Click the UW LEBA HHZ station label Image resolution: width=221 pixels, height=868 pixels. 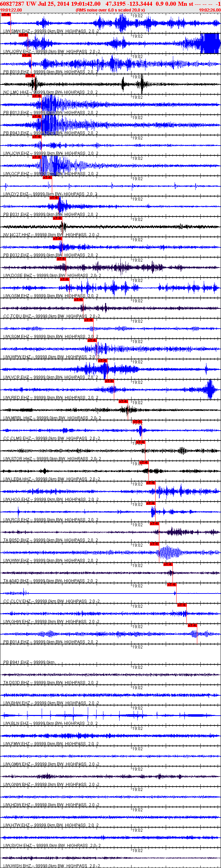click(52, 479)
